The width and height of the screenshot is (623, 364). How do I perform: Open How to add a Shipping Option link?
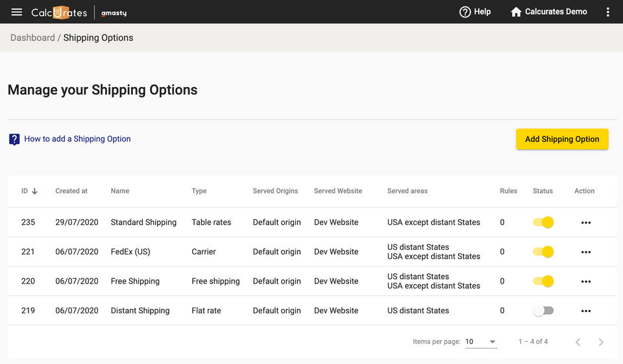[77, 139]
